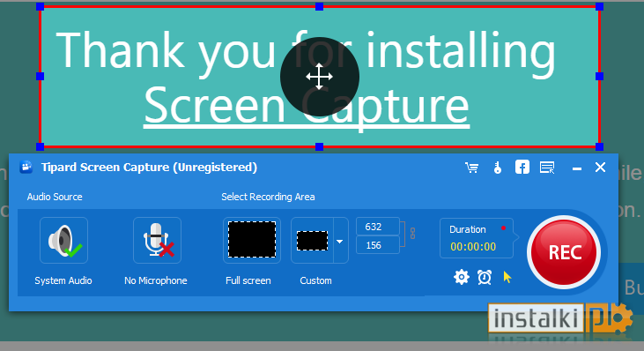Click the yellow cursor options icon

click(507, 277)
